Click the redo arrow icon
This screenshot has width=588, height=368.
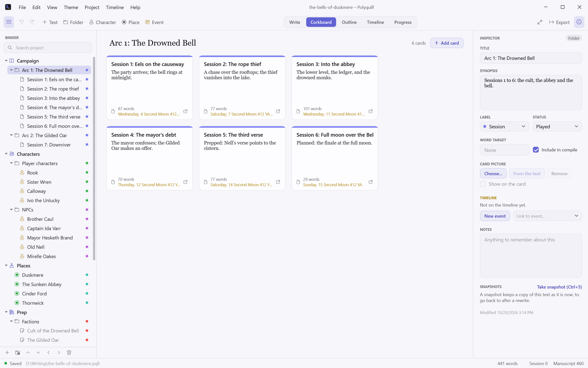pos(32,22)
